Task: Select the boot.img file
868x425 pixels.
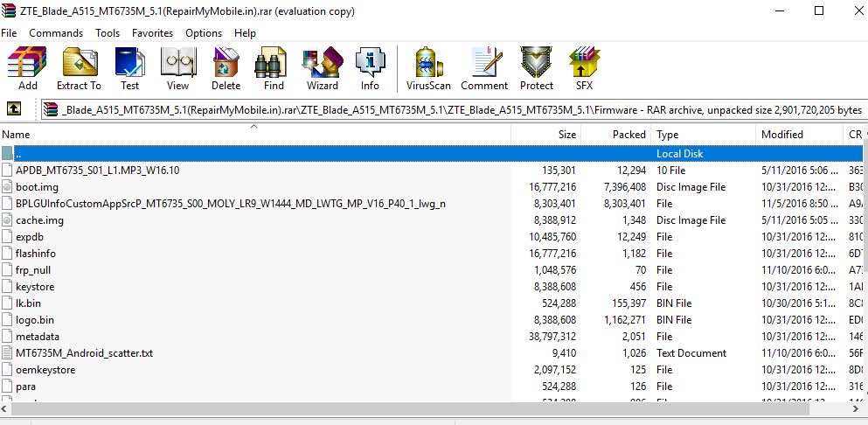Action: (x=37, y=187)
